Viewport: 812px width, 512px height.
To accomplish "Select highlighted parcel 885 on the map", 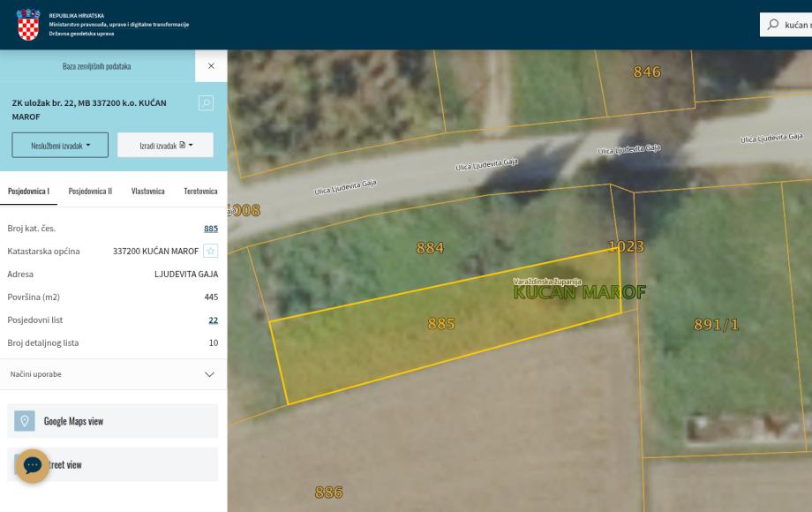I will pos(441,324).
